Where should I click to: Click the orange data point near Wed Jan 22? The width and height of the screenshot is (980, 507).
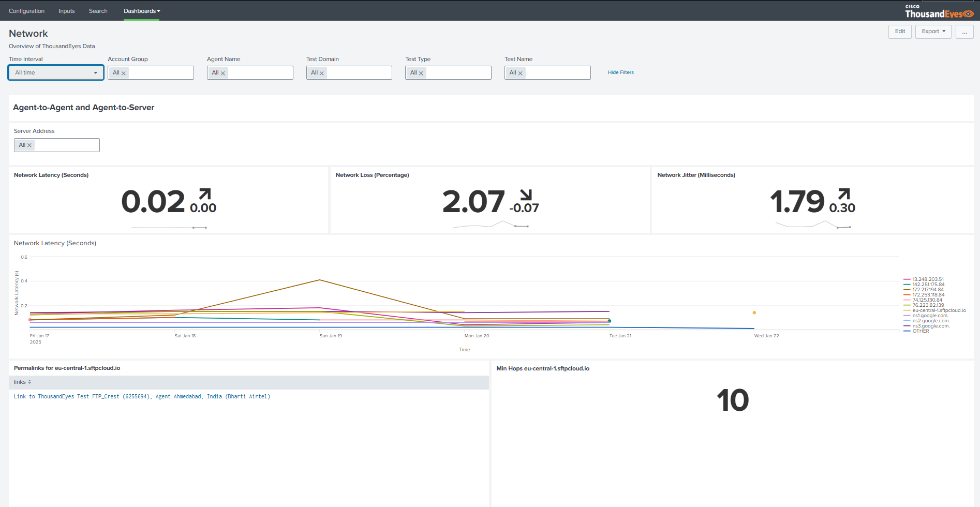point(754,312)
